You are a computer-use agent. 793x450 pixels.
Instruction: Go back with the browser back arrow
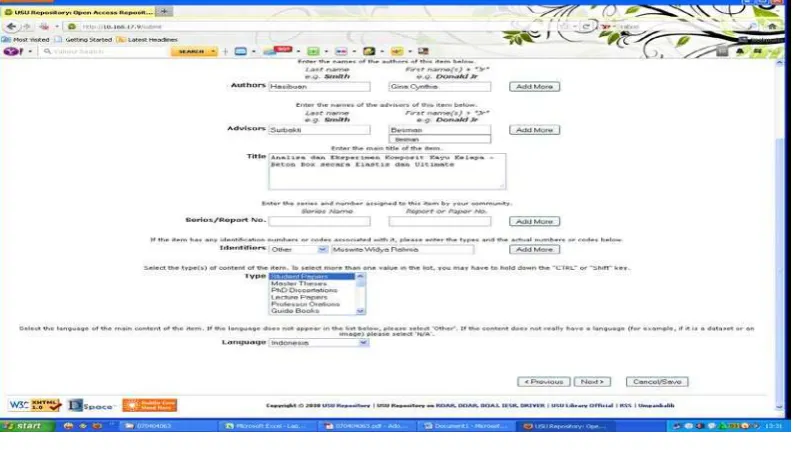click(11, 26)
